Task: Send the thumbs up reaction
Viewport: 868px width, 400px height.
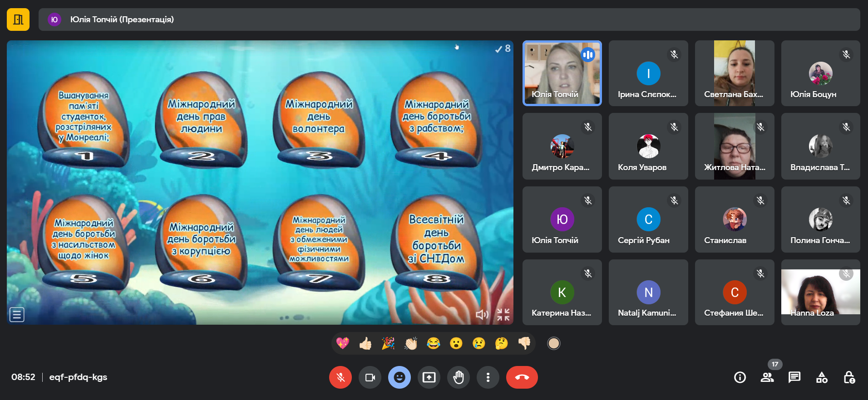Action: point(365,343)
